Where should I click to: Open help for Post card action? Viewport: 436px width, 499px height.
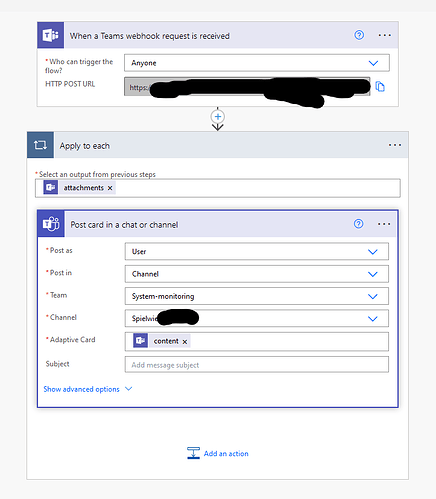point(359,224)
